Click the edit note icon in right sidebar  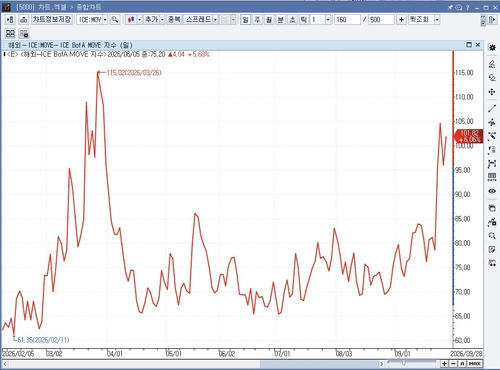click(492, 250)
